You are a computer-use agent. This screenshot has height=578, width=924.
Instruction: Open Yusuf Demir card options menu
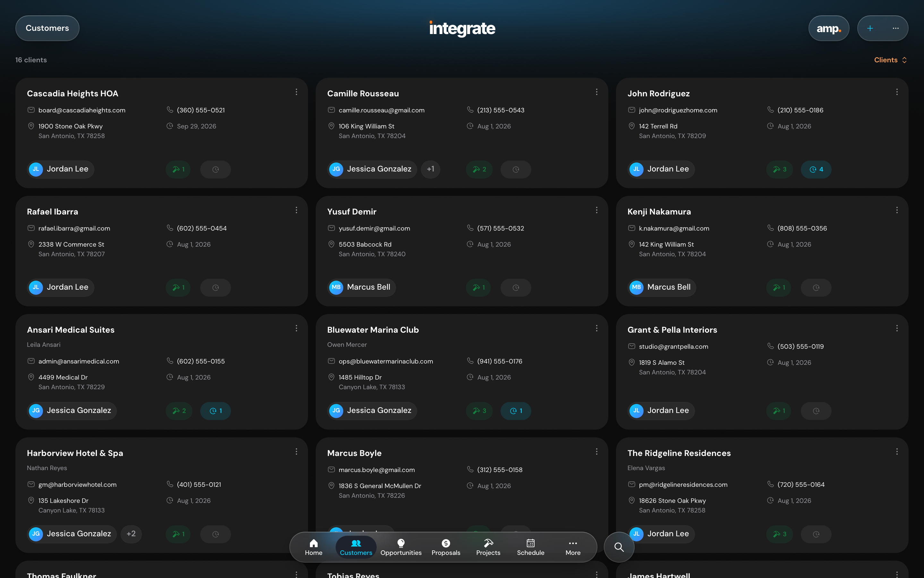596,210
